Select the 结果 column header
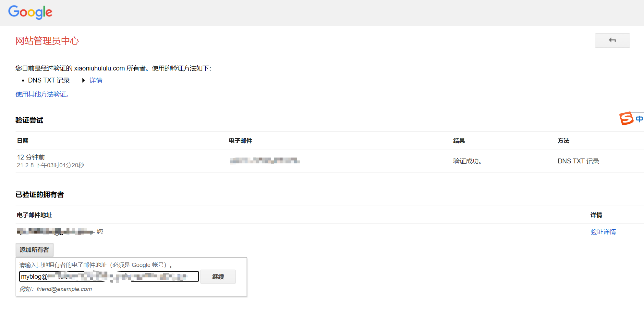Viewport: 644px width, 318px height. tap(459, 141)
